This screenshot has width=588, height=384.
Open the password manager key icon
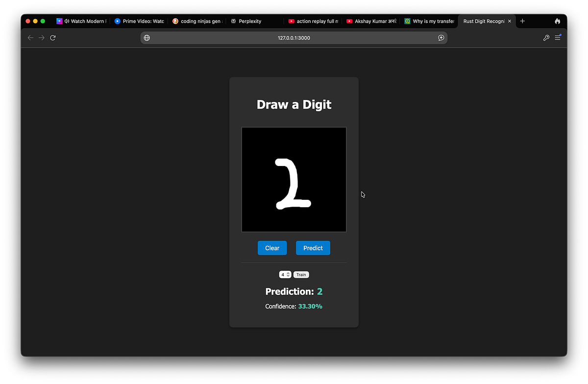546,38
